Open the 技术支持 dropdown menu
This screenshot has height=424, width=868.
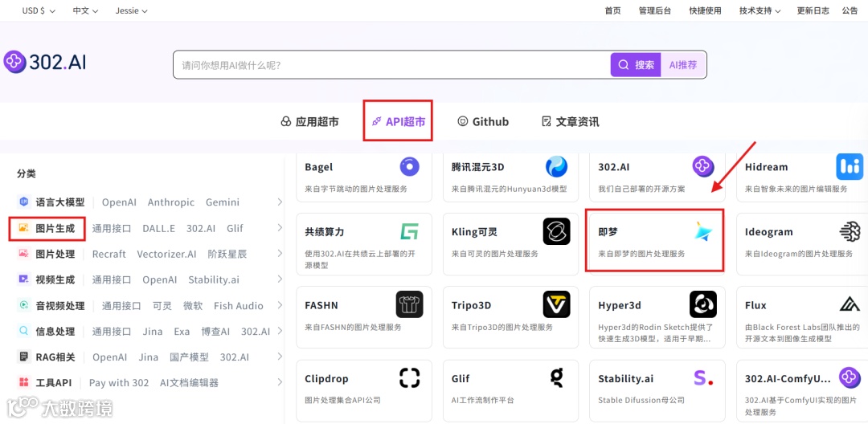(x=759, y=10)
